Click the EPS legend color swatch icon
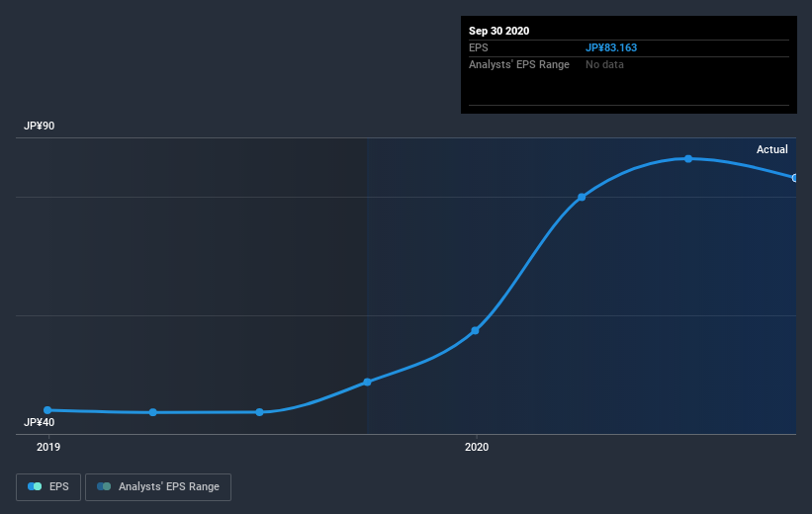The height and width of the screenshot is (514, 812). pos(35,486)
